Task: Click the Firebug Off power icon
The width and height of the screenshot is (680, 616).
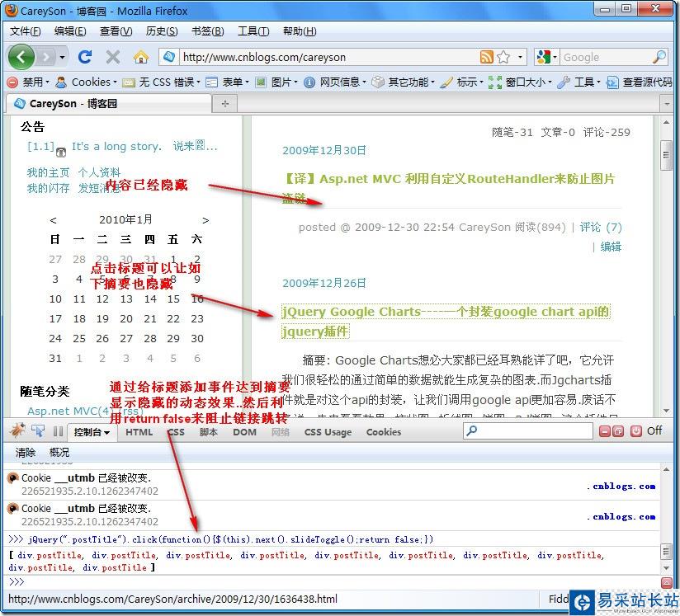Action: (x=635, y=431)
